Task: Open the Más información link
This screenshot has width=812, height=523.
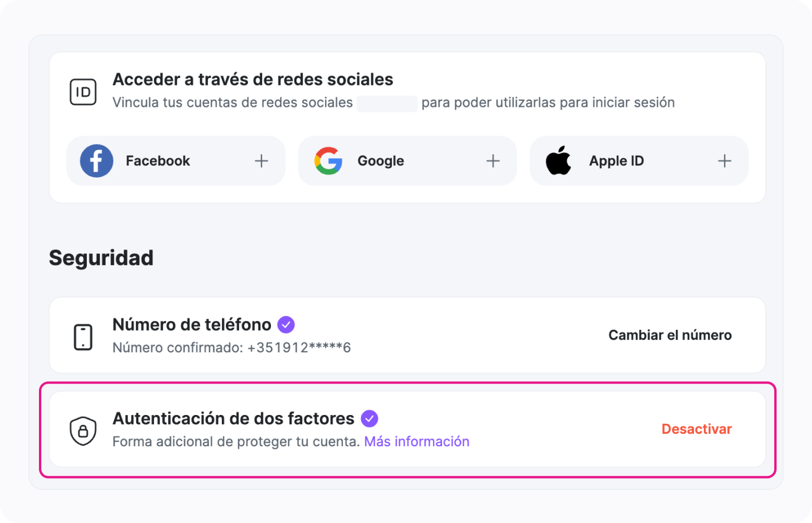Action: [417, 442]
